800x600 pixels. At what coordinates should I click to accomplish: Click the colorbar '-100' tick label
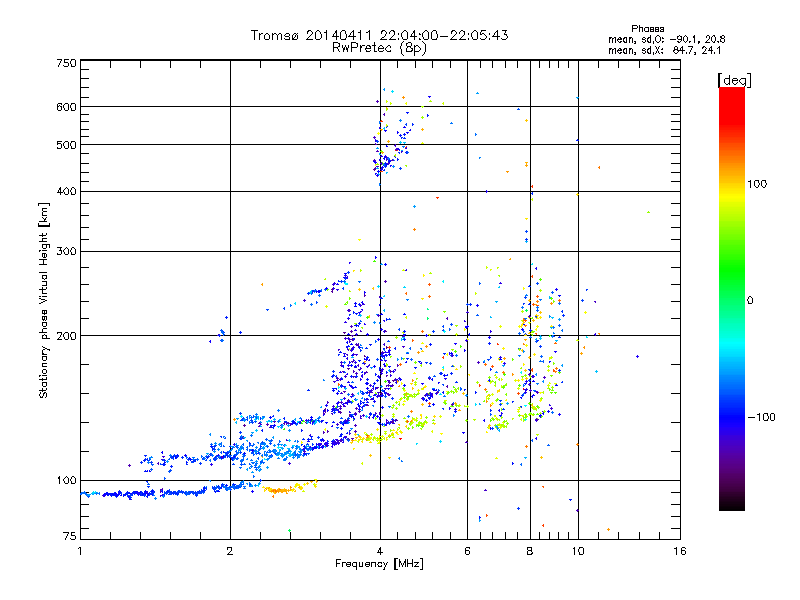pyautogui.click(x=761, y=417)
